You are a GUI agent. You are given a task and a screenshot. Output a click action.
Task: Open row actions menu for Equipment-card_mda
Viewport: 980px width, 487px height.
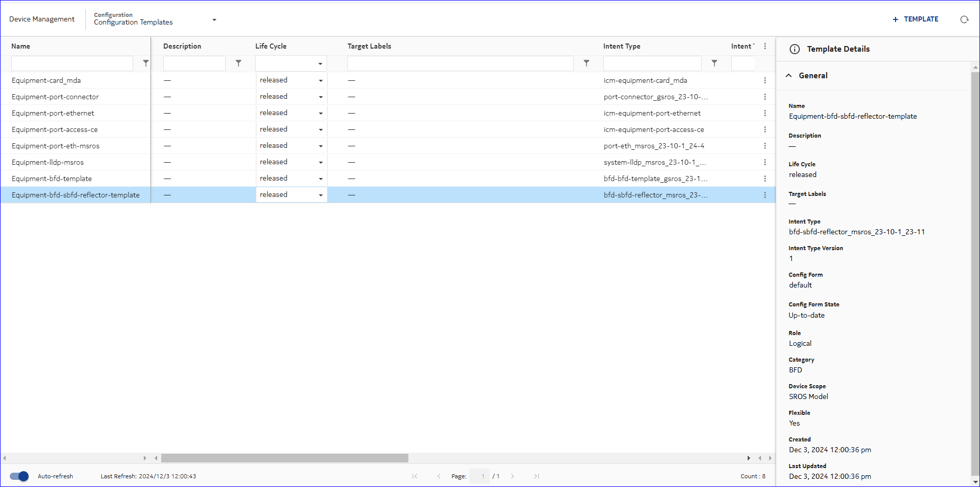coord(765,80)
